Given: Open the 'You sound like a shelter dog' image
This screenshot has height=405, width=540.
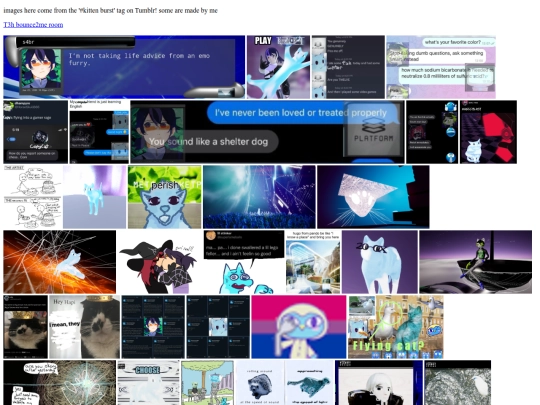Looking at the screenshot, I should click(x=268, y=132).
